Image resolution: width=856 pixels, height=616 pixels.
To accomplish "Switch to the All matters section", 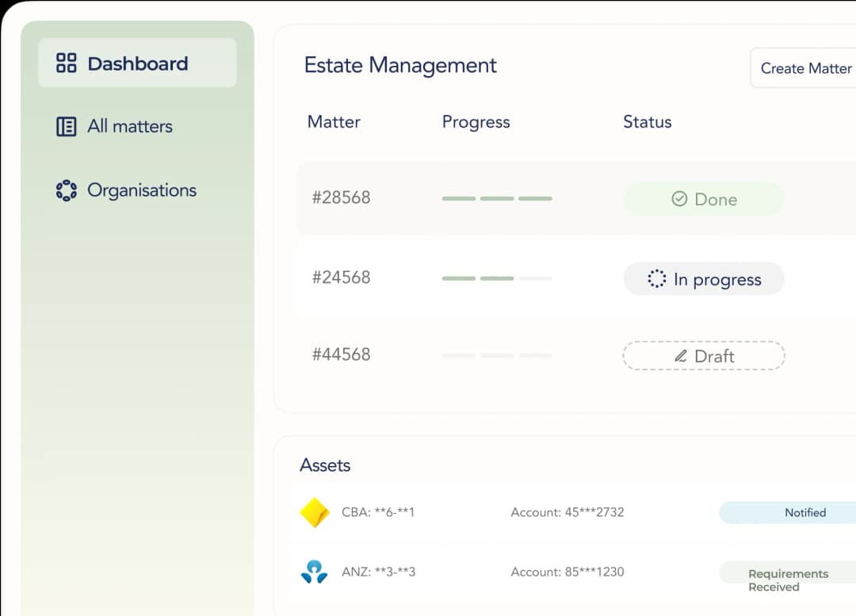I will pyautogui.click(x=129, y=126).
